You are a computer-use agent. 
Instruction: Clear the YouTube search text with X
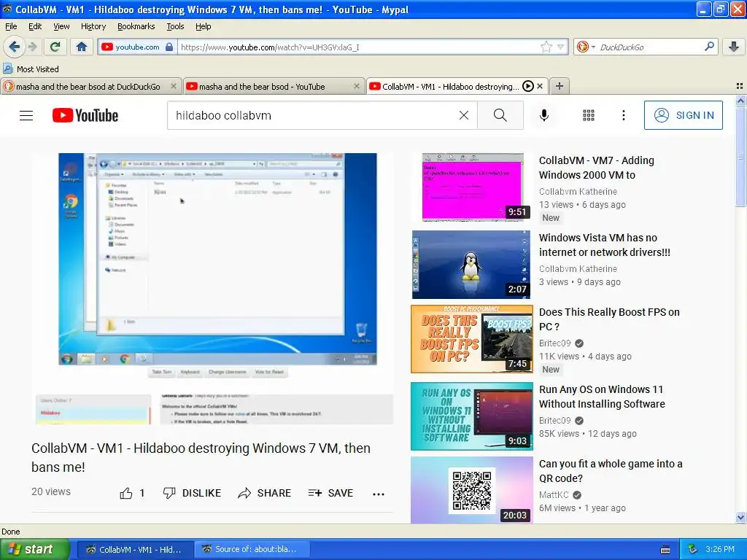463,115
